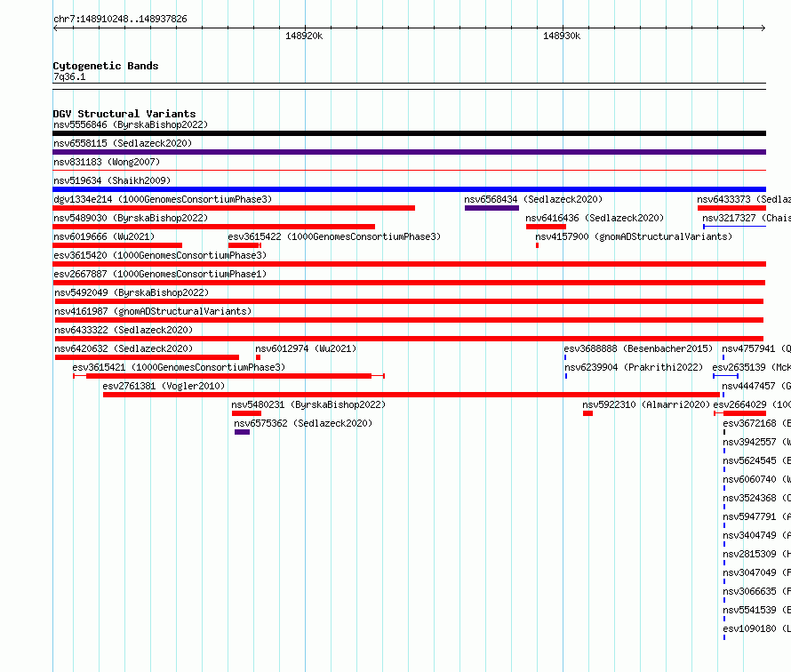Click esv2761381 (Vogler2010) label
This screenshot has height=672, width=791.
point(164,386)
